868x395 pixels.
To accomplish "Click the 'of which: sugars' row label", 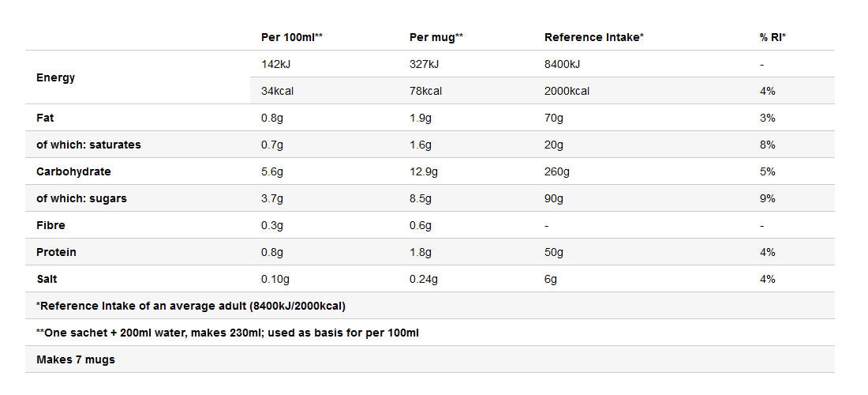I will [x=81, y=198].
